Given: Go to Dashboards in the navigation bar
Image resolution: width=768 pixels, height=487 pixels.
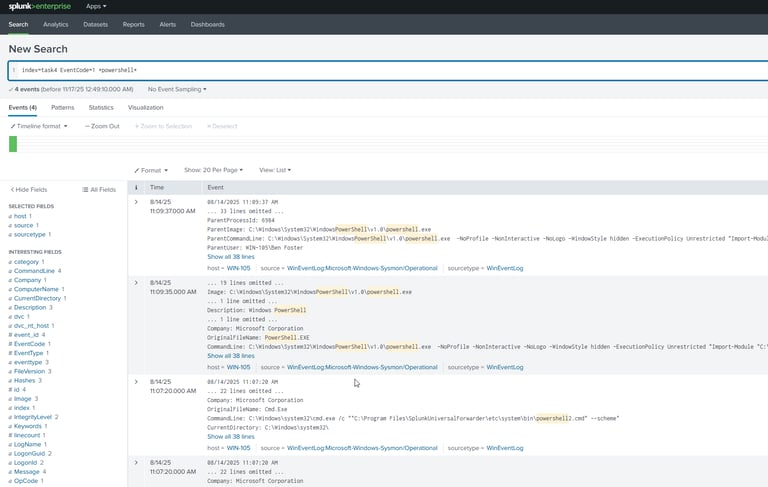Looking at the screenshot, I should coord(207,24).
